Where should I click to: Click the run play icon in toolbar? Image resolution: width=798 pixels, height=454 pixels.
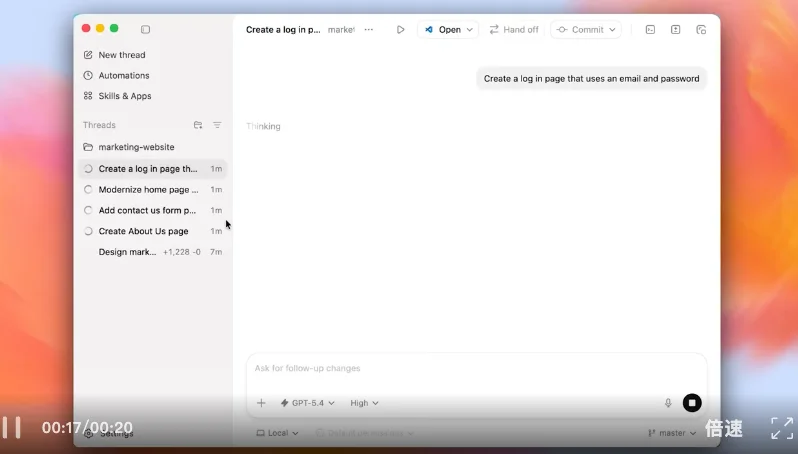coord(400,30)
